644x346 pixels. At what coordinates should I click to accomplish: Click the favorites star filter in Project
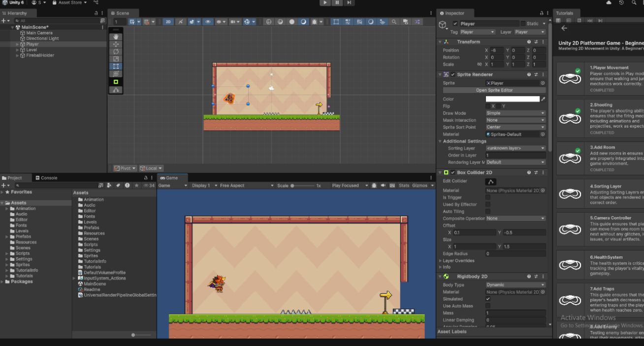pyautogui.click(x=136, y=186)
